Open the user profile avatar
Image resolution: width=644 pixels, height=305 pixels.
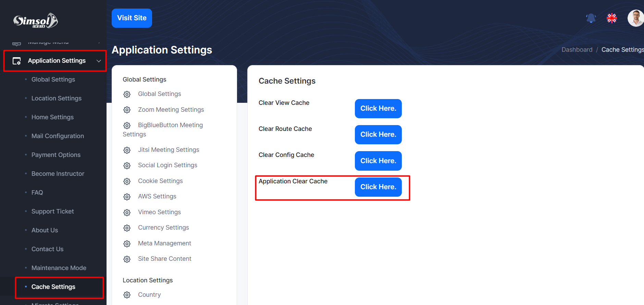pyautogui.click(x=635, y=18)
